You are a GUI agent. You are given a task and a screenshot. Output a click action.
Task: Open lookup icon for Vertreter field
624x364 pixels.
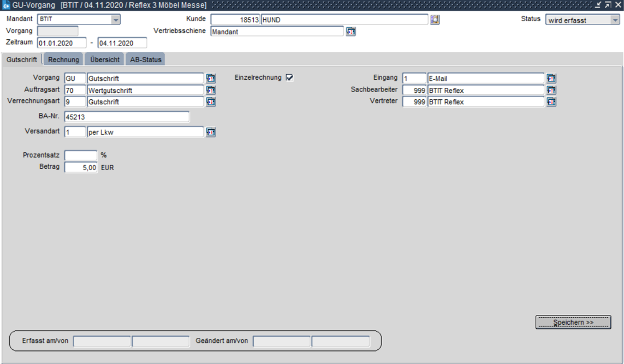coord(551,102)
